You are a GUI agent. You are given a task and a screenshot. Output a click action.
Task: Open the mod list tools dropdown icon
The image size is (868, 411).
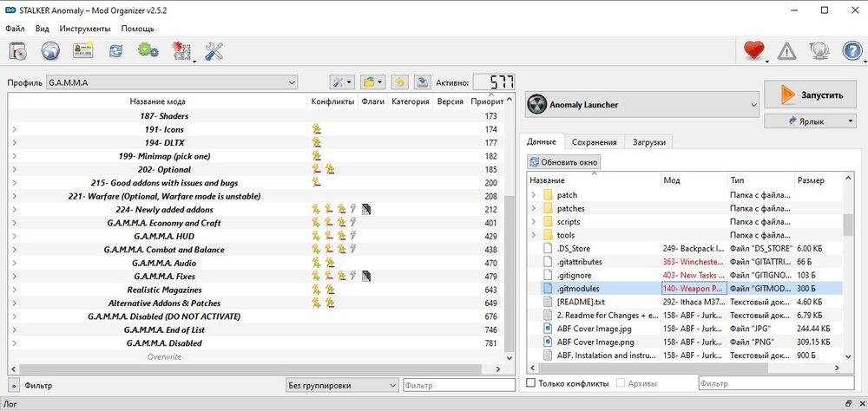pos(341,82)
